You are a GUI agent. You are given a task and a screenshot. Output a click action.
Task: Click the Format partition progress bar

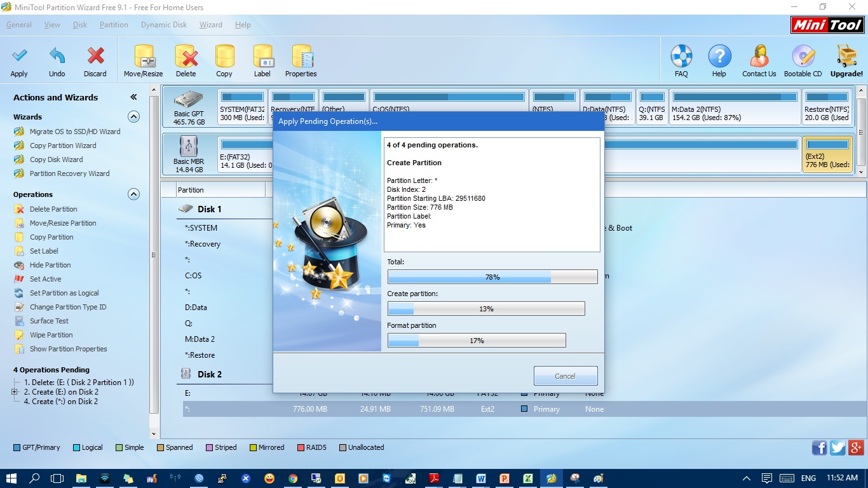point(477,341)
